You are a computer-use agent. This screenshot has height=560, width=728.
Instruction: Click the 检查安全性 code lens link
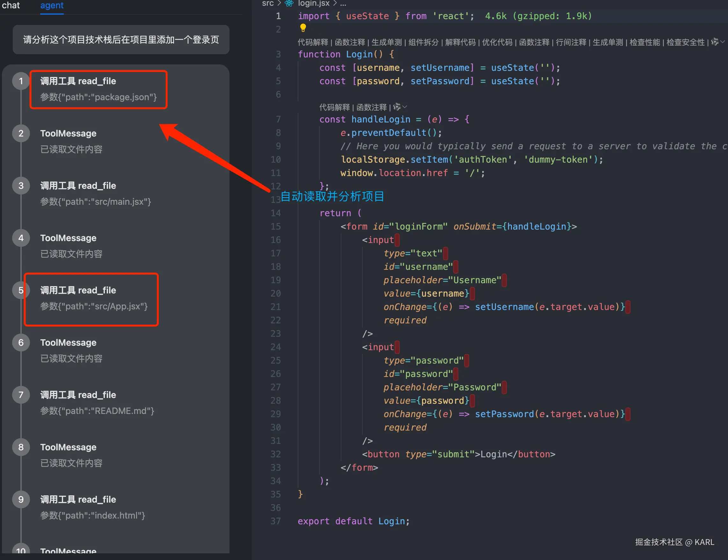coord(685,42)
